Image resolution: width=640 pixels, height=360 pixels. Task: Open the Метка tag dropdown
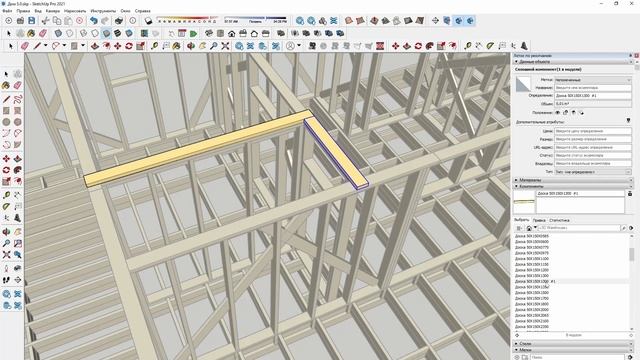[593, 80]
